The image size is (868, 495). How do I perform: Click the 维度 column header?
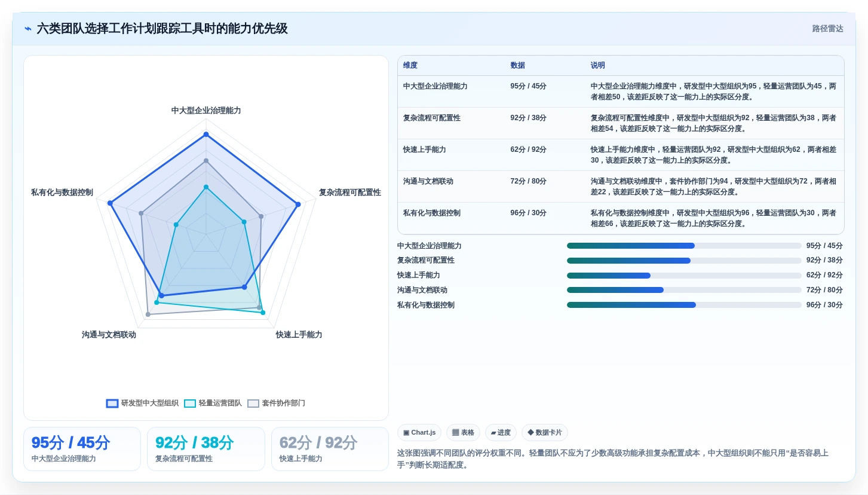410,66
